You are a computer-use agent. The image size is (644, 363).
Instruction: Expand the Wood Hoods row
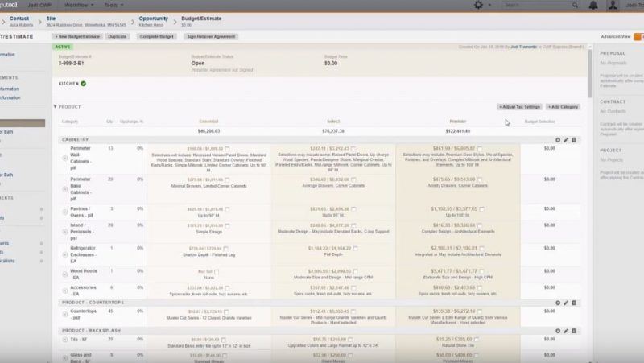[x=63, y=272]
